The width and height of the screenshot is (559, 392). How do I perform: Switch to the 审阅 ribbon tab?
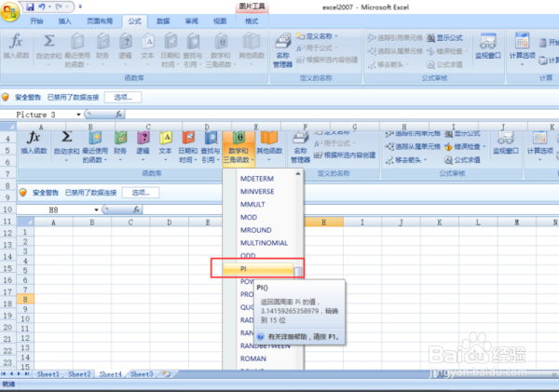click(191, 21)
